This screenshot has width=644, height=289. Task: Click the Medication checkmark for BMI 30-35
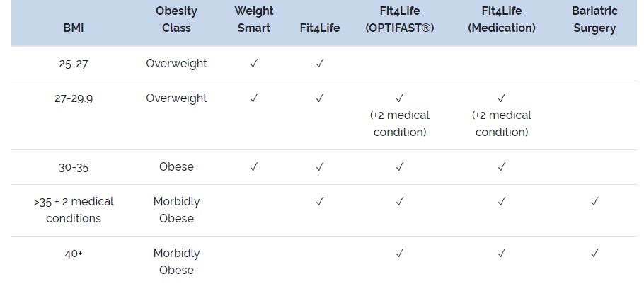pyautogui.click(x=502, y=167)
